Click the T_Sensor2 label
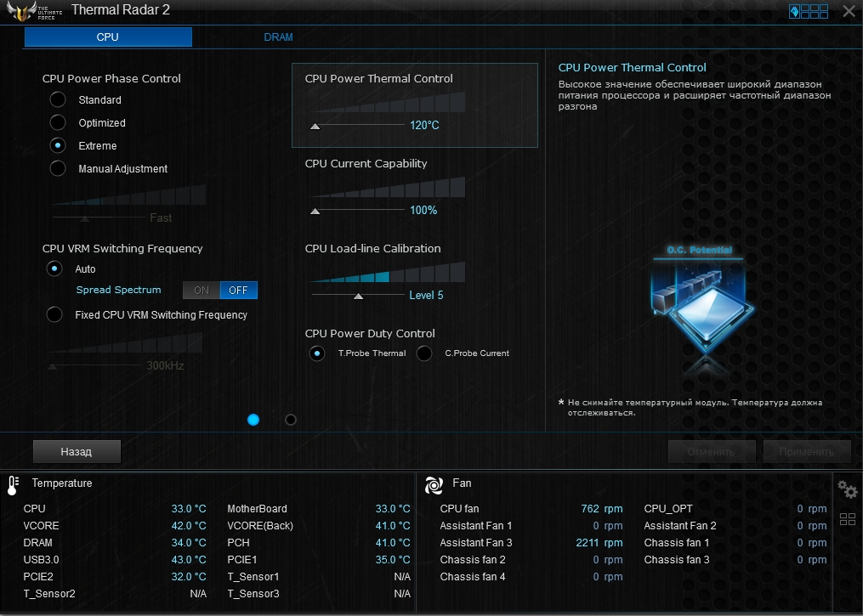 pyautogui.click(x=49, y=594)
